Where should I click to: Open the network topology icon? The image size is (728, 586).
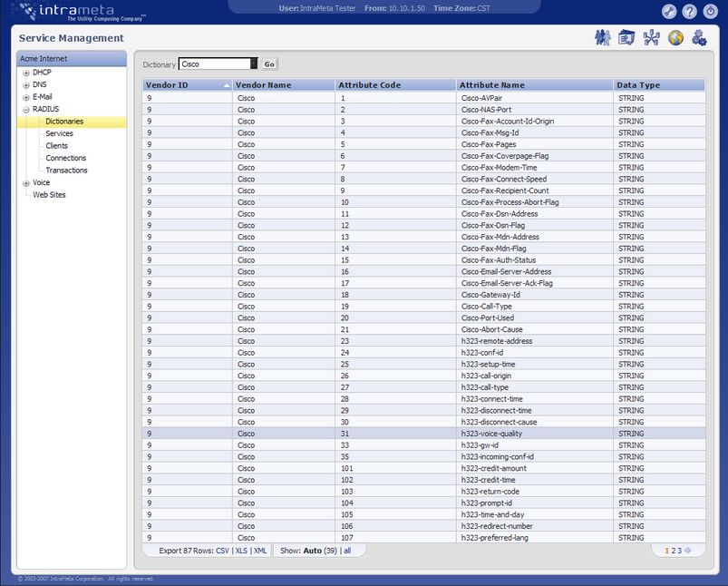coord(651,37)
